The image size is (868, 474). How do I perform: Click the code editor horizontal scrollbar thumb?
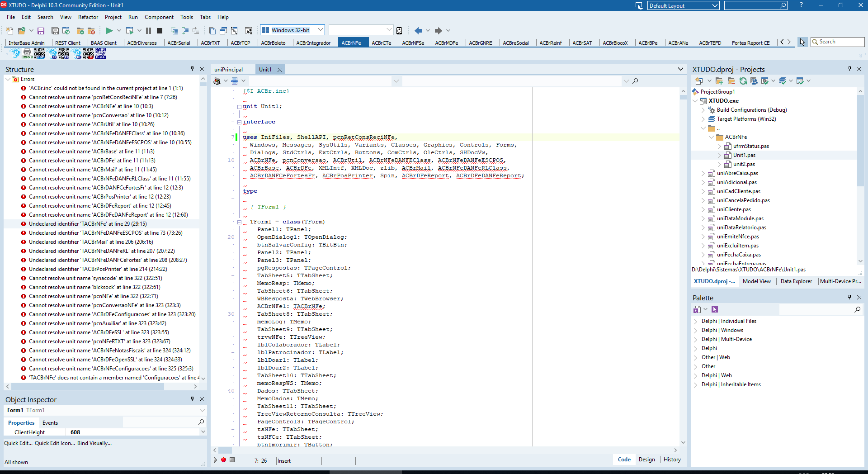pos(225,450)
